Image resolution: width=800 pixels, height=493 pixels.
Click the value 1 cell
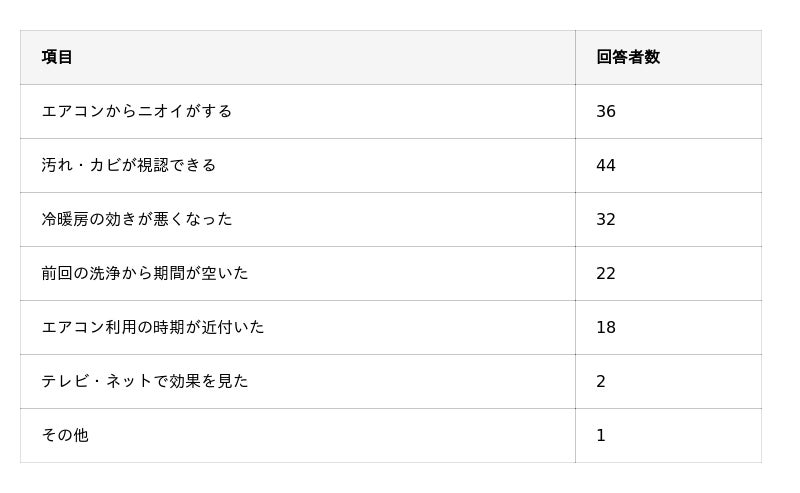tap(601, 435)
